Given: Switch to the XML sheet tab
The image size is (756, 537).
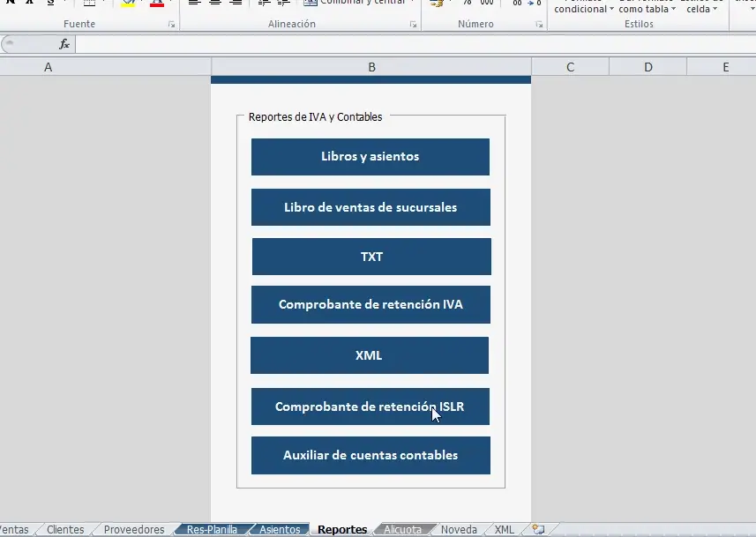Looking at the screenshot, I should (505, 529).
